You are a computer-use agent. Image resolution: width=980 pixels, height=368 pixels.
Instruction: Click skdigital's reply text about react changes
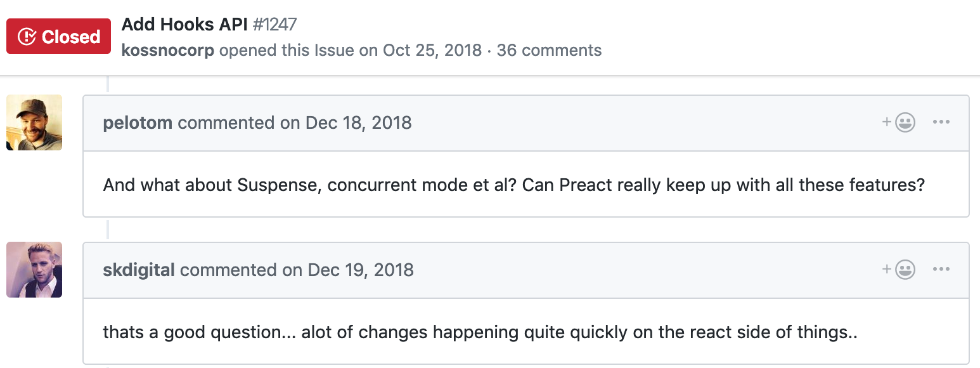tap(480, 332)
